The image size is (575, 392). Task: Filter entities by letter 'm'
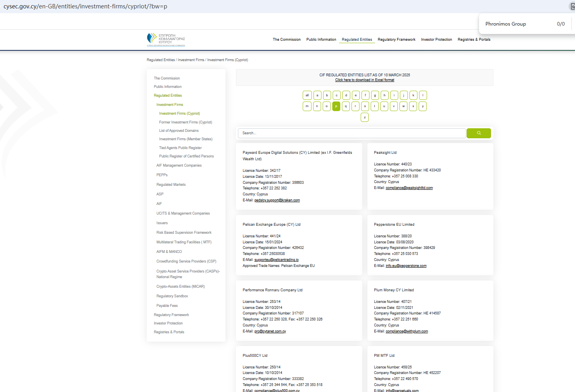pos(307,106)
